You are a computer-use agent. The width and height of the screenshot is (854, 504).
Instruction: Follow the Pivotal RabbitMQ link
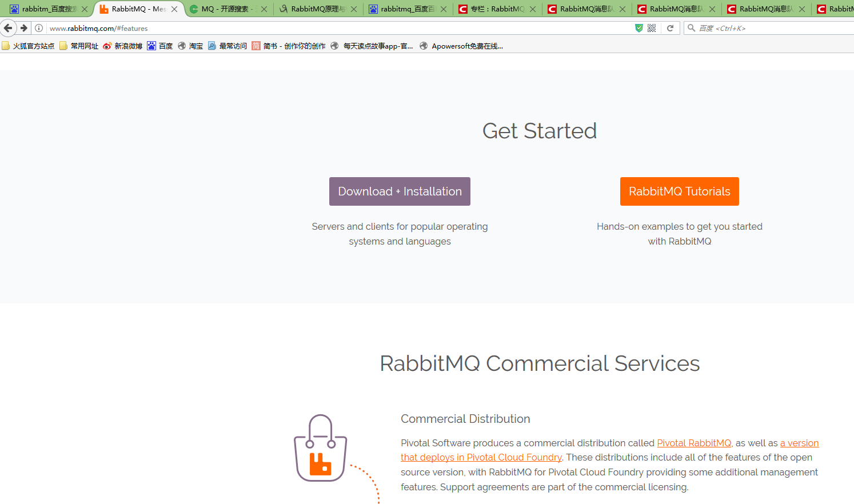694,443
